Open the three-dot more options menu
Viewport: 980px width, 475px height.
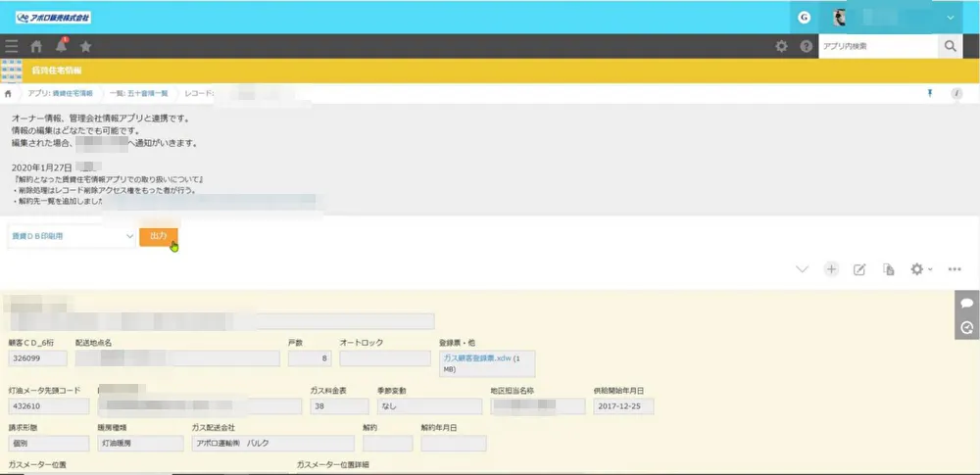tap(955, 269)
